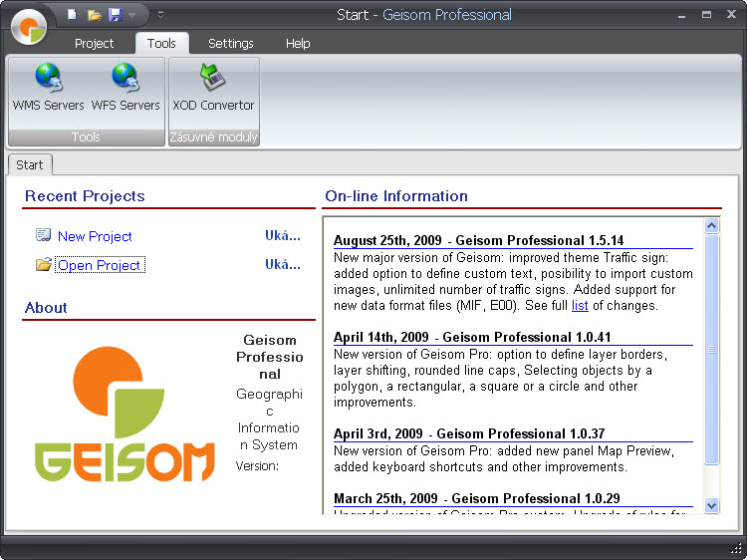Create new document from quick access toolbar
Image resolution: width=747 pixels, height=560 pixels.
[x=72, y=15]
